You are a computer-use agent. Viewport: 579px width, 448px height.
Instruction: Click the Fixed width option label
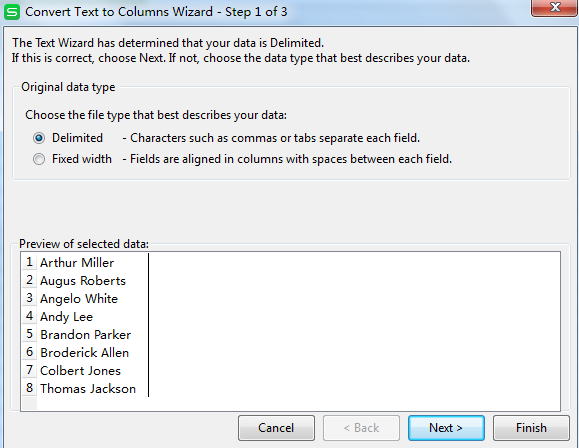coord(82,159)
